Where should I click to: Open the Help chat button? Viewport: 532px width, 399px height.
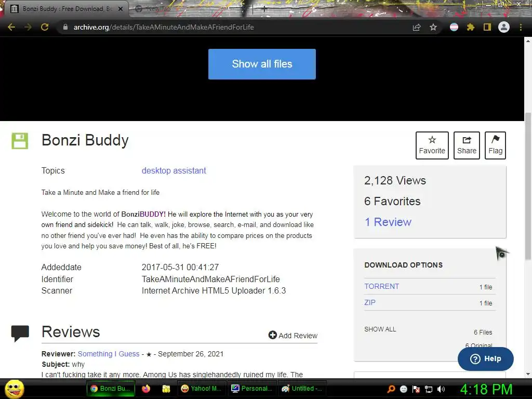pos(486,358)
